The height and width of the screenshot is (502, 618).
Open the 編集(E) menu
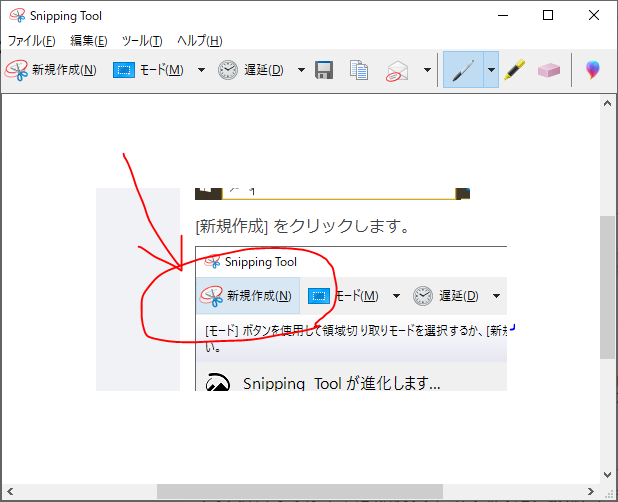click(x=89, y=41)
